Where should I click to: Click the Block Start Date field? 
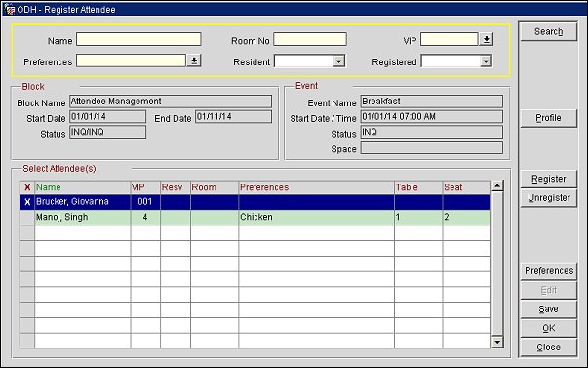pyautogui.click(x=107, y=117)
